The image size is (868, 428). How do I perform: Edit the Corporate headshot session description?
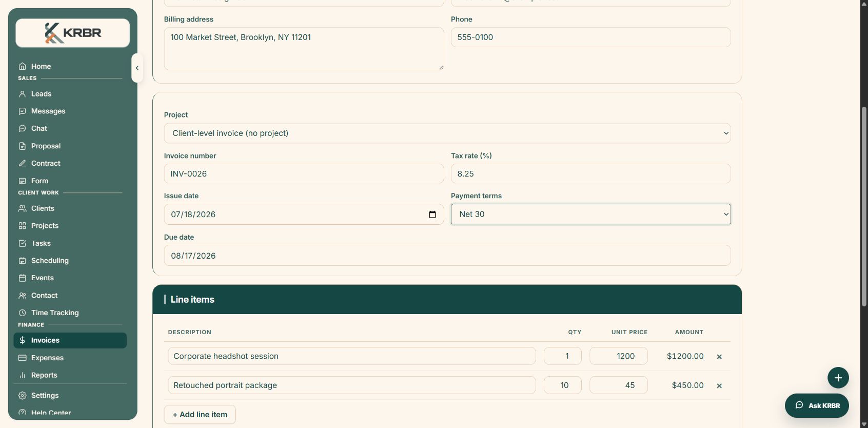coord(352,356)
